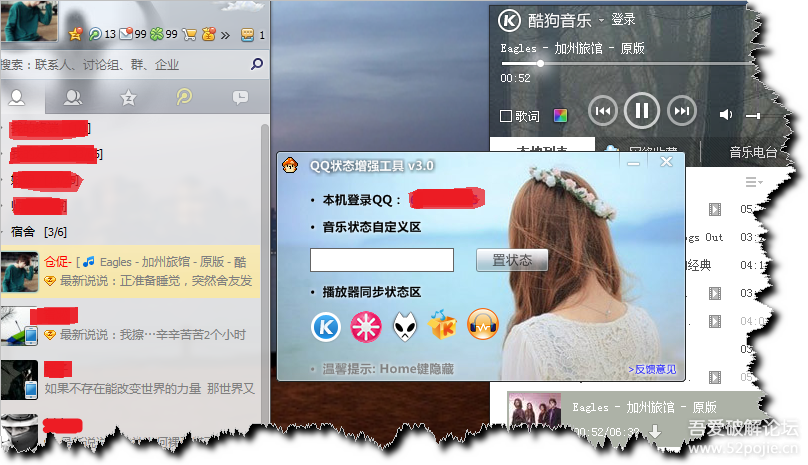Screen dimensions: 808x465
Task: Open the 反馈意见 feedback link
Action: pyautogui.click(x=652, y=369)
